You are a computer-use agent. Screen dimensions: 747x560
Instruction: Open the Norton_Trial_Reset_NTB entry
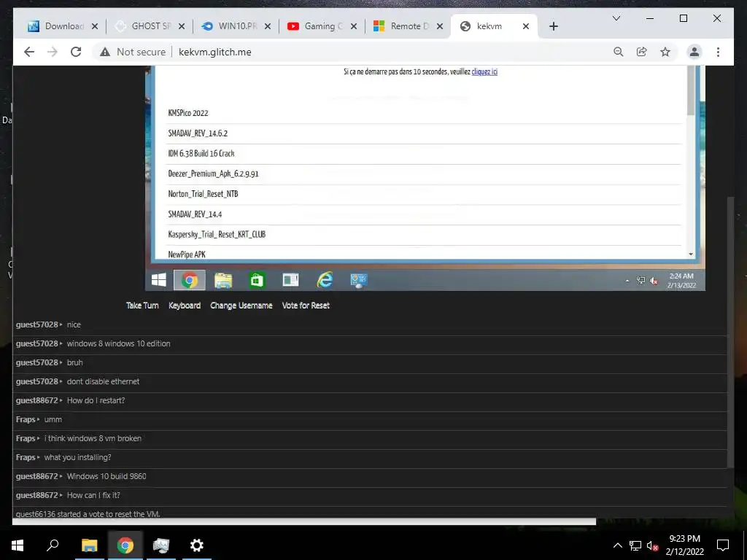[x=203, y=194]
